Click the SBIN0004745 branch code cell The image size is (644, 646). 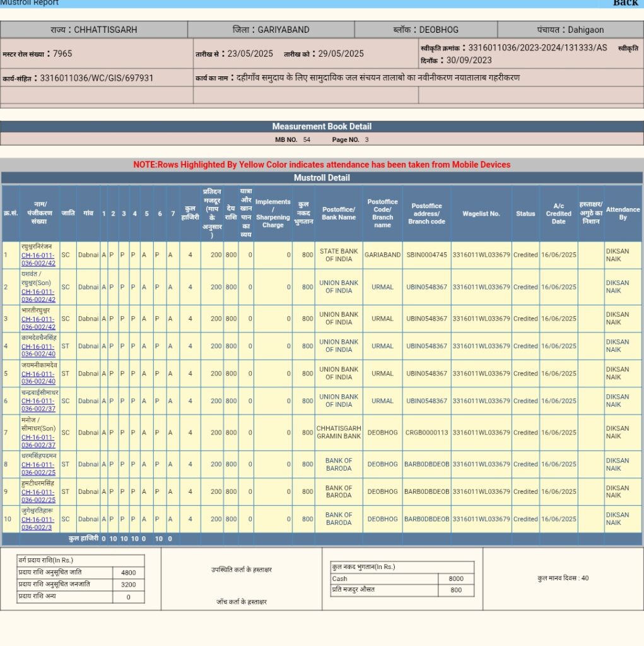426,255
